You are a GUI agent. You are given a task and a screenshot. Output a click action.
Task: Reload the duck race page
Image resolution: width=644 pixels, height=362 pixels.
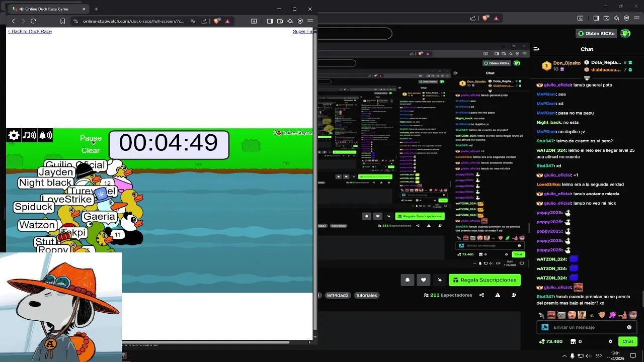click(33, 21)
